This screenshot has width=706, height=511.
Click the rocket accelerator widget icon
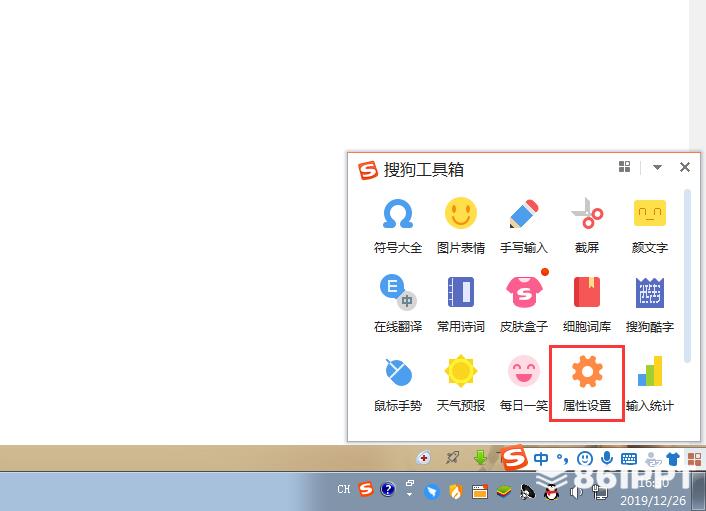click(452, 458)
